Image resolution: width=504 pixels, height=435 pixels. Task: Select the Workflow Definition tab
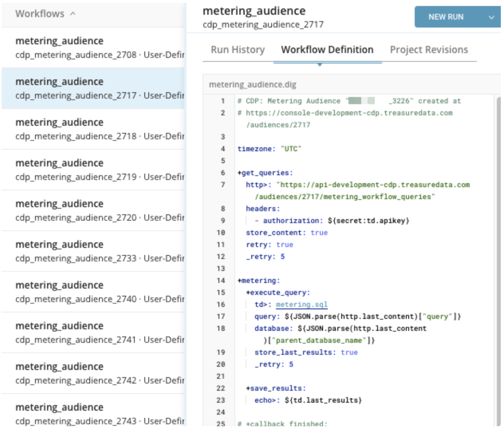click(327, 50)
